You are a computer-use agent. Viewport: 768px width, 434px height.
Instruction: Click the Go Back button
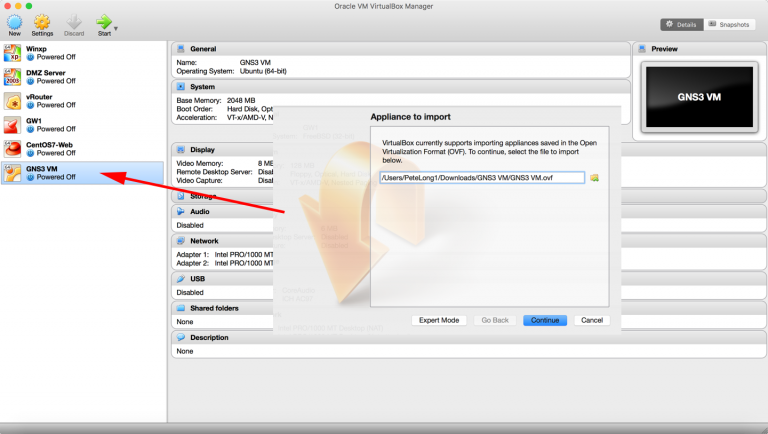[495, 320]
